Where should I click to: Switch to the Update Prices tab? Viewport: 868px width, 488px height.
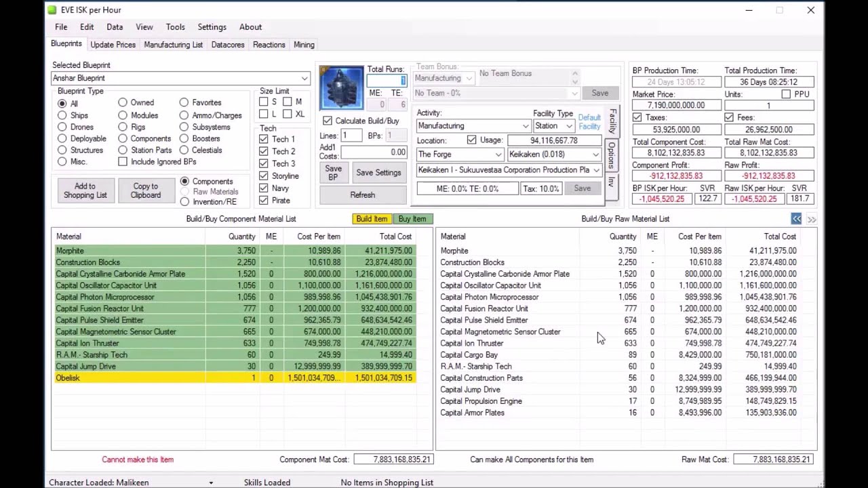tap(113, 45)
